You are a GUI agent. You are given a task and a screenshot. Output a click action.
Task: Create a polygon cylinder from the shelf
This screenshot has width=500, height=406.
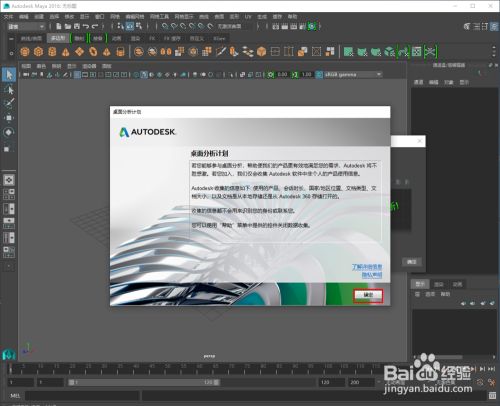point(52,52)
